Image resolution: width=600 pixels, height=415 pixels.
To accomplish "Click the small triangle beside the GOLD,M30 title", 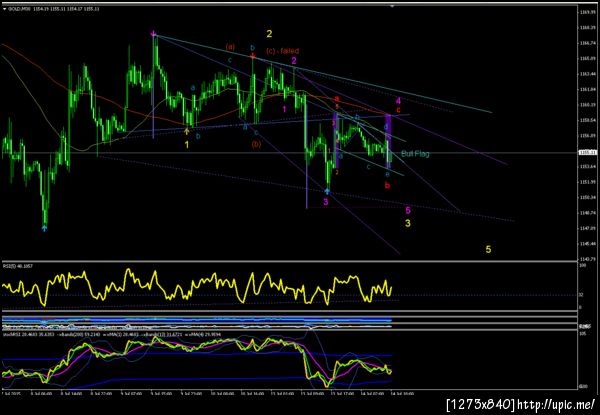I will (5, 9).
